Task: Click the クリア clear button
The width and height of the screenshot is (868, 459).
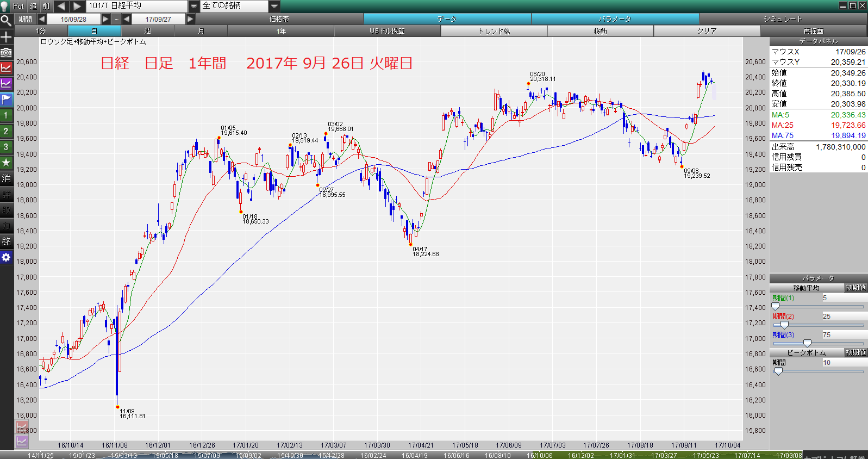Action: tap(707, 31)
